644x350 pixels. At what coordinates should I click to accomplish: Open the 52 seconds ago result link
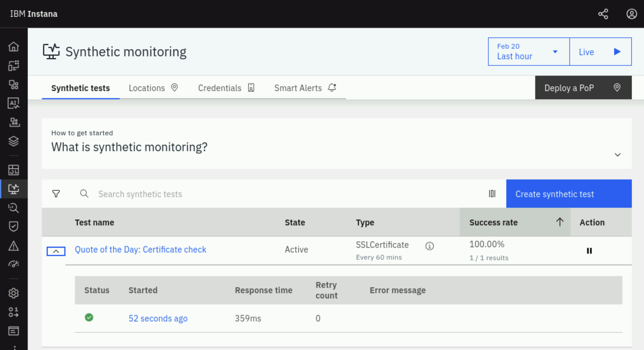point(158,318)
